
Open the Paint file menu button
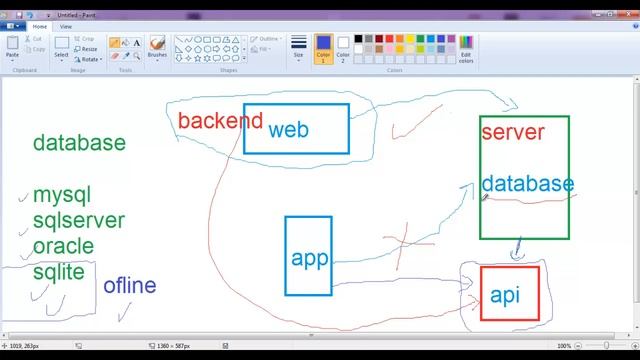13,26
